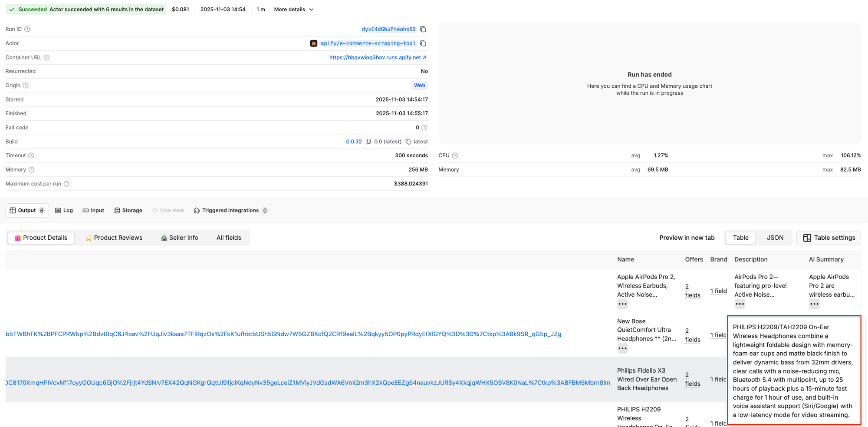Open the Container URL external link arrow
Viewport: 868px width, 427px height.
click(424, 57)
